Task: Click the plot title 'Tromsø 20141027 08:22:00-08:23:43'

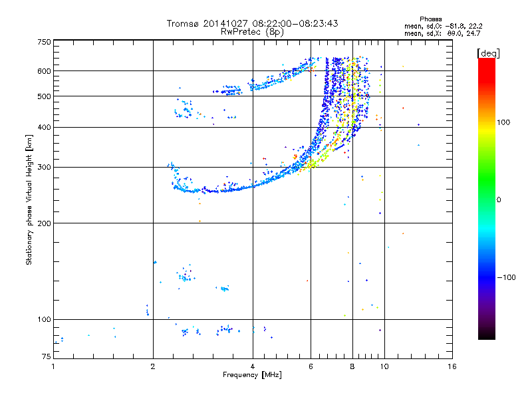Action: [252, 23]
